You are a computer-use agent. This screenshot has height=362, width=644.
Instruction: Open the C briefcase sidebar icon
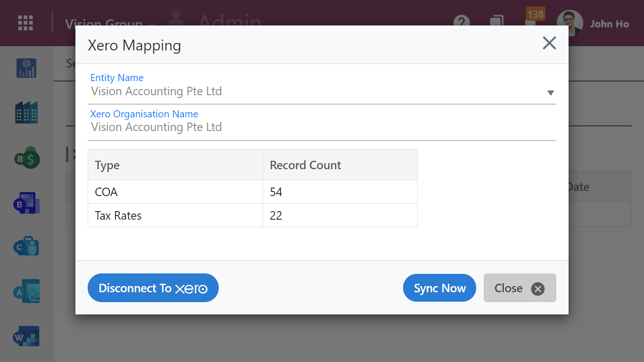tap(26, 247)
